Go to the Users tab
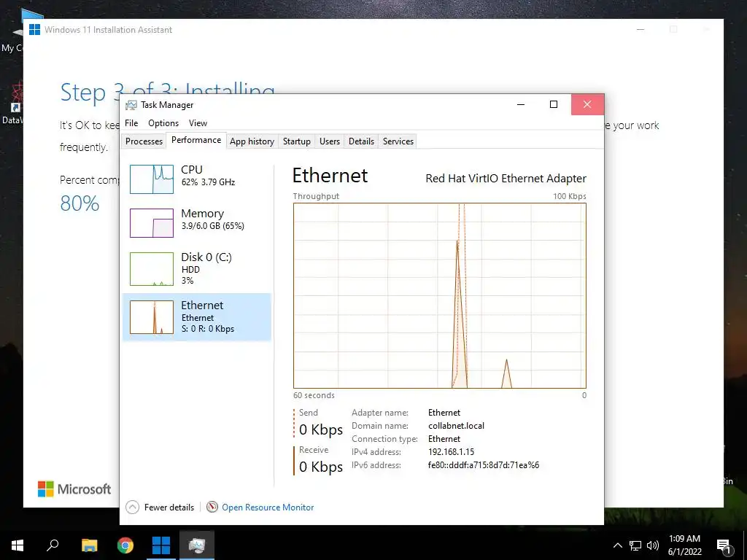 click(x=330, y=141)
